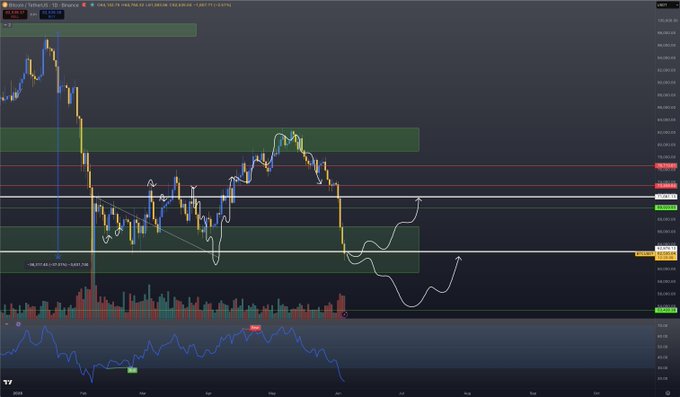Click the purple marker at volume's right end
Image resolution: width=680 pixels, height=397 pixels.
tap(345, 314)
